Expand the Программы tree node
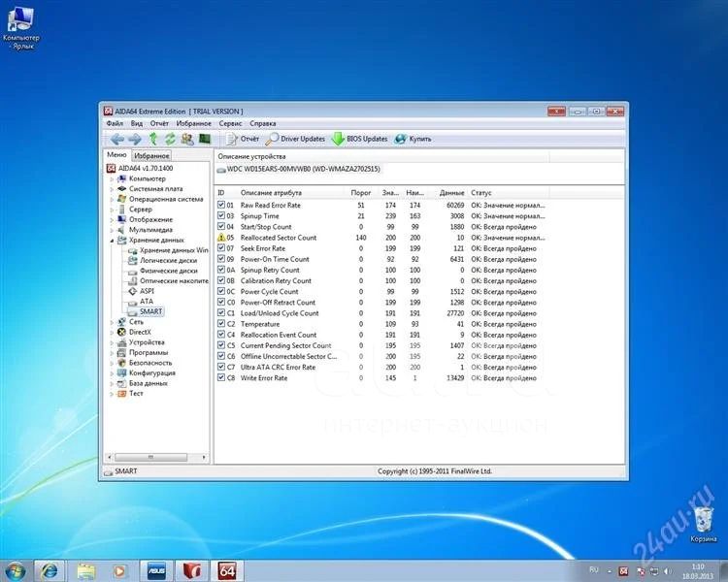728x582 pixels. point(112,353)
